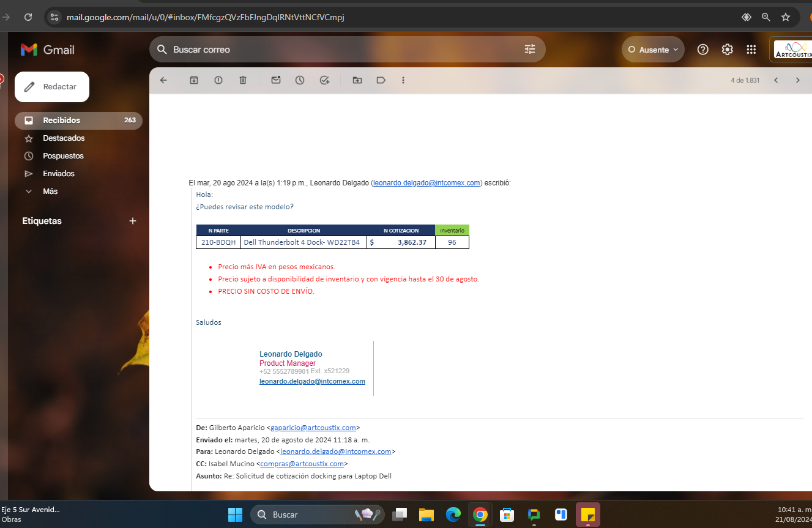Delete this email with trash icon
The height and width of the screenshot is (528, 812).
point(243,80)
